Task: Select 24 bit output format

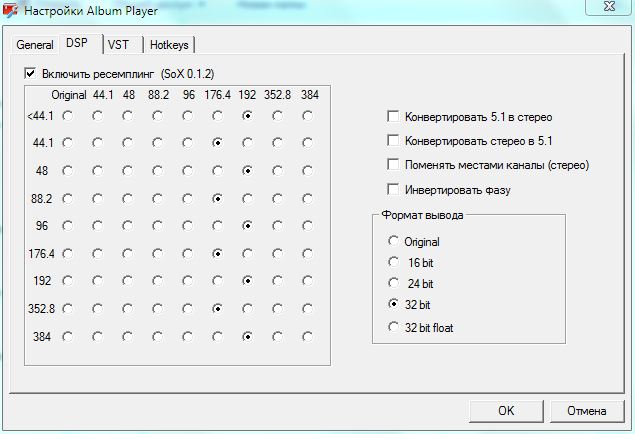Action: point(393,283)
